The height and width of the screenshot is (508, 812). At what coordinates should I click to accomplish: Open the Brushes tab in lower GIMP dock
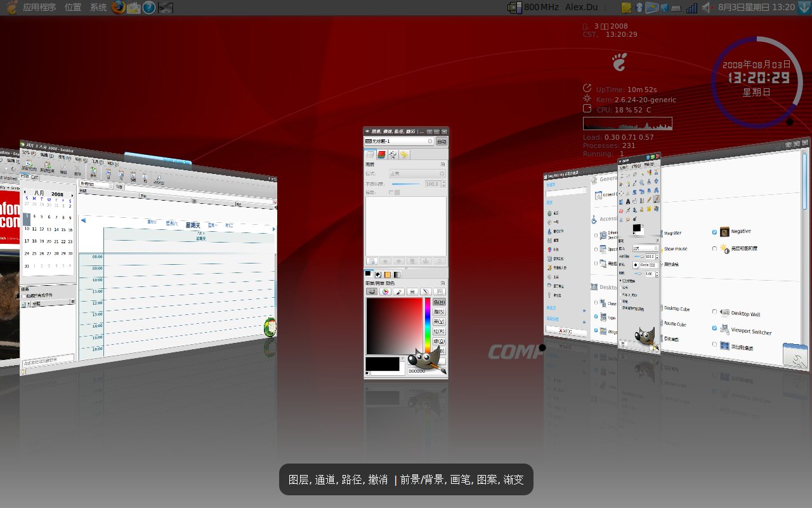pos(377,274)
